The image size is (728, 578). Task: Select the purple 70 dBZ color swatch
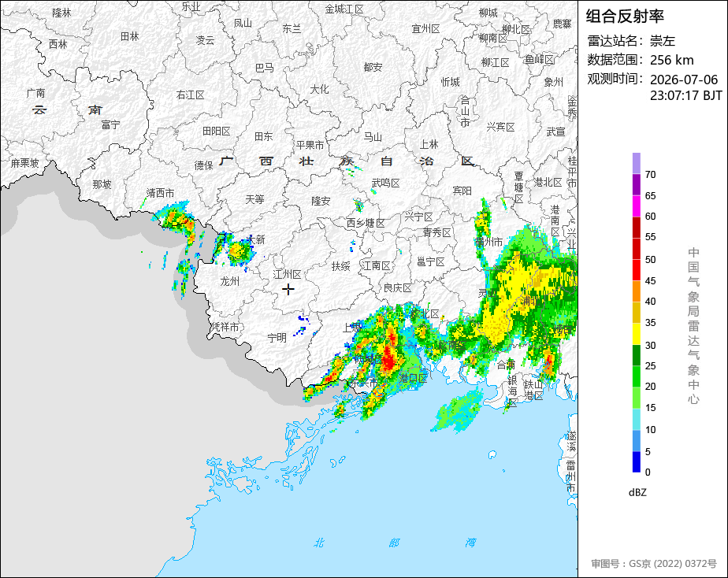pyautogui.click(x=636, y=163)
